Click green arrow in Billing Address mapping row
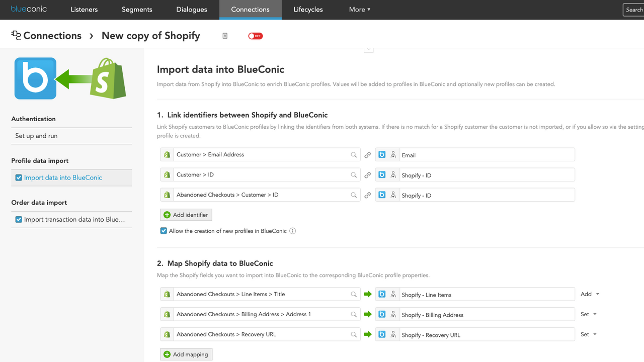This screenshot has height=362, width=644. (x=368, y=314)
